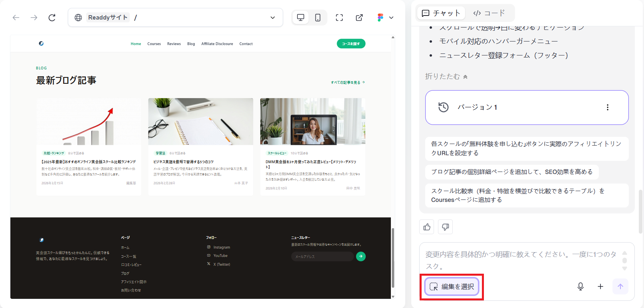This screenshot has width=644, height=308.
Task: Select suggestion about アフィリエイトリンクURL
Action: coord(527,148)
